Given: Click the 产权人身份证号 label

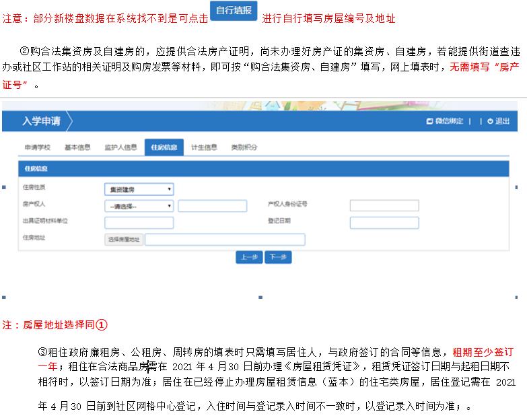Looking at the screenshot, I should 287,204.
